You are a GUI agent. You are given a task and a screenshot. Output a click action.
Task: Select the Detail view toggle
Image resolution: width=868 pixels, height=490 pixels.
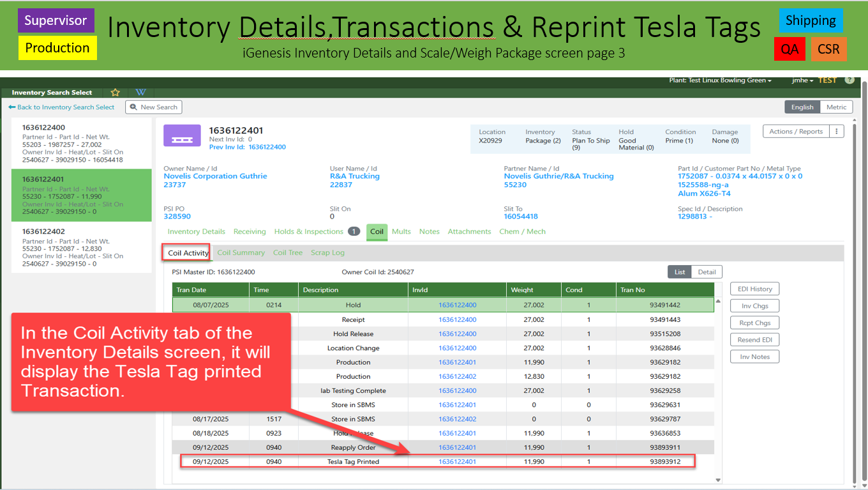pos(707,272)
